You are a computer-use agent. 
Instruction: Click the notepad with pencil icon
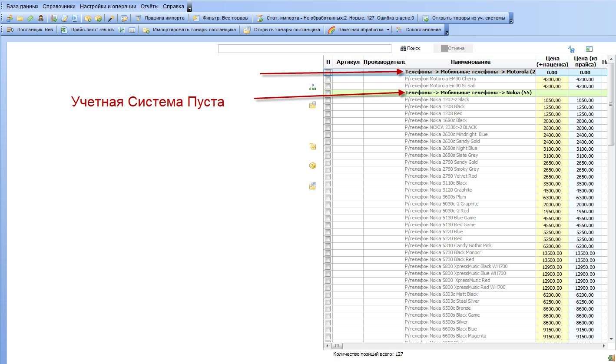point(65,18)
